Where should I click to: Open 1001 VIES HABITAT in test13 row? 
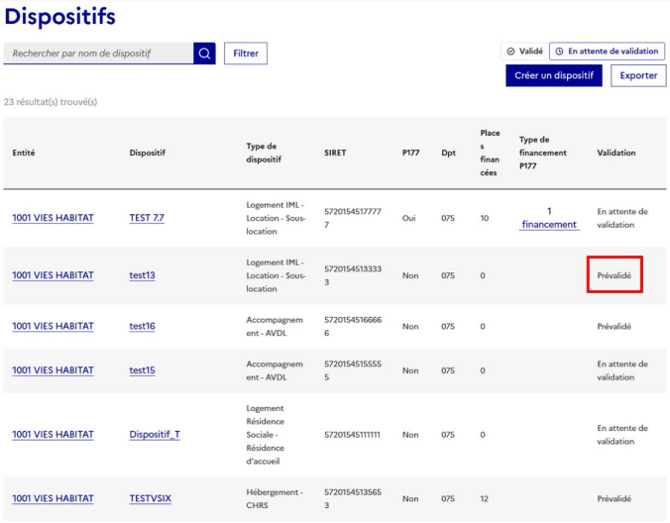click(x=53, y=275)
